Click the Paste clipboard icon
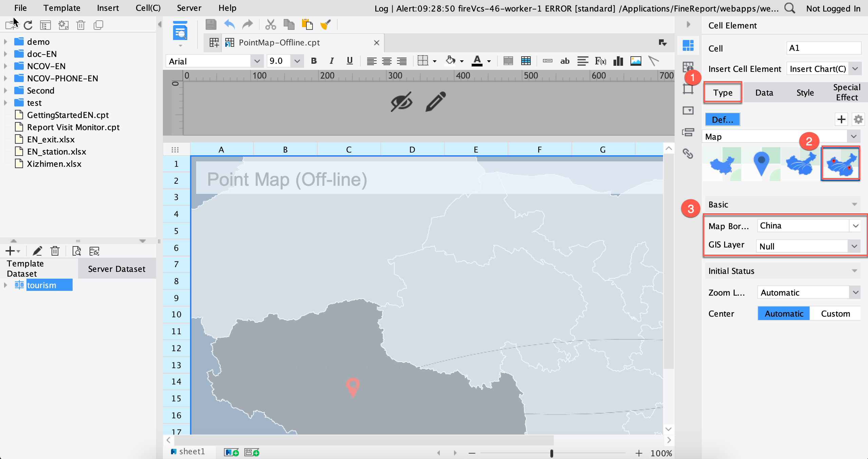The width and height of the screenshot is (868, 459). point(307,24)
